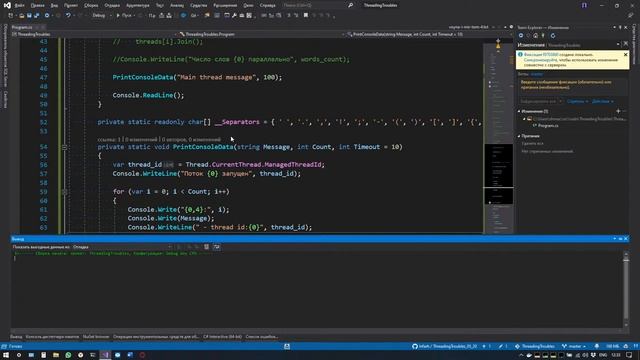Screen dimensions: 640x360
Task: Open the Справка (Help) menu
Action: (x=267, y=5)
